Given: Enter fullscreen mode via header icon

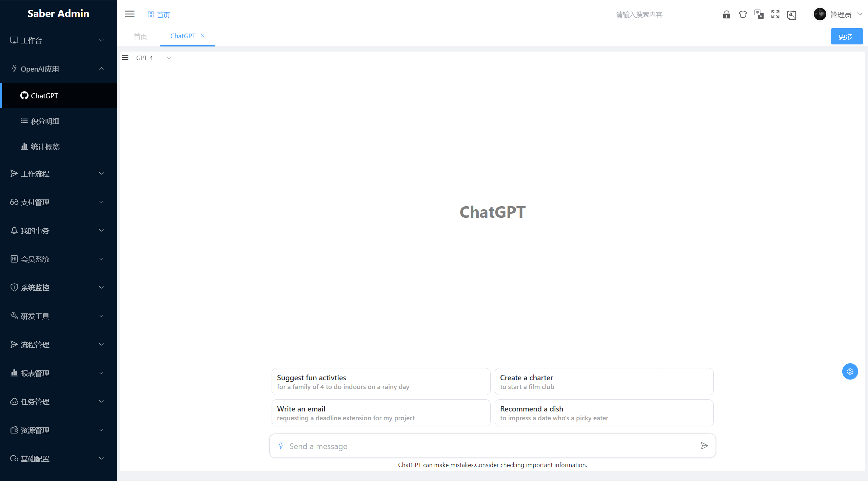Looking at the screenshot, I should [775, 14].
